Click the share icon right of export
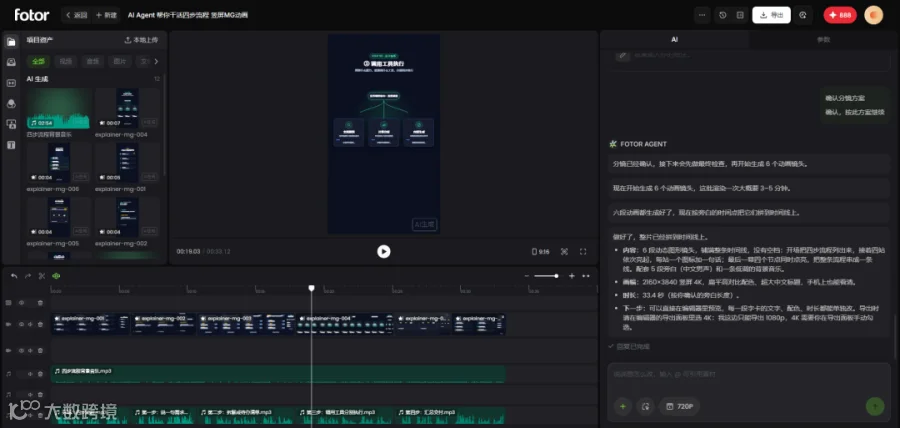The width and height of the screenshot is (900, 428). (x=804, y=15)
